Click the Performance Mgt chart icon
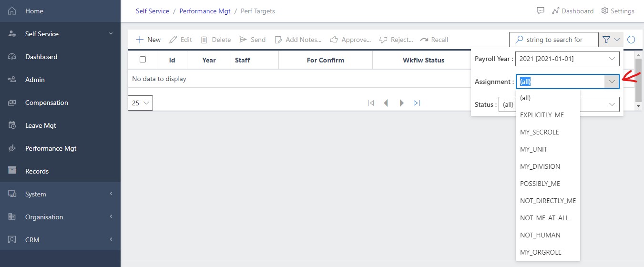 coord(12,148)
